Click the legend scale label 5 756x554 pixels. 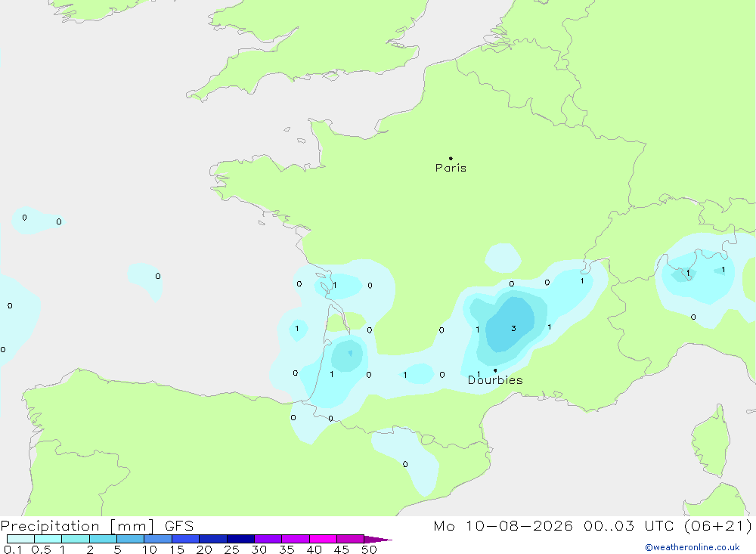coord(118,549)
